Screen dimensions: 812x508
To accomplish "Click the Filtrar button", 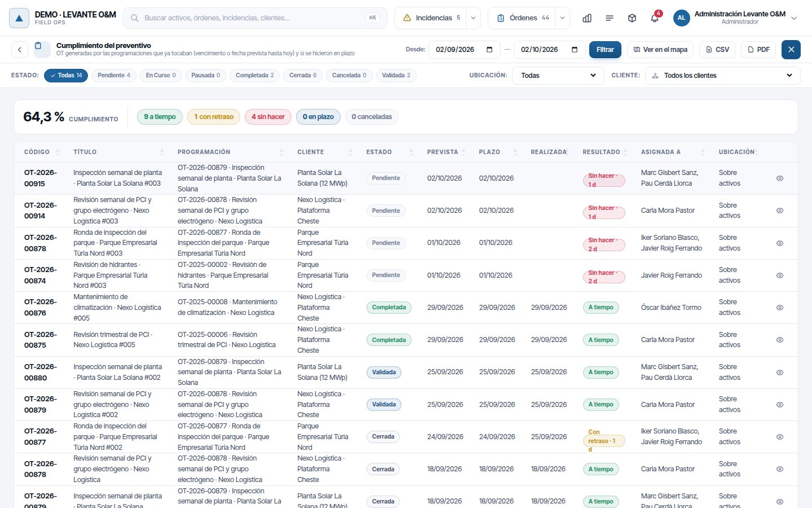I will tap(605, 50).
